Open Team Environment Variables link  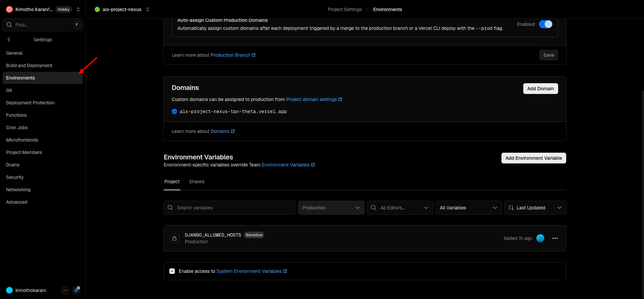point(288,165)
